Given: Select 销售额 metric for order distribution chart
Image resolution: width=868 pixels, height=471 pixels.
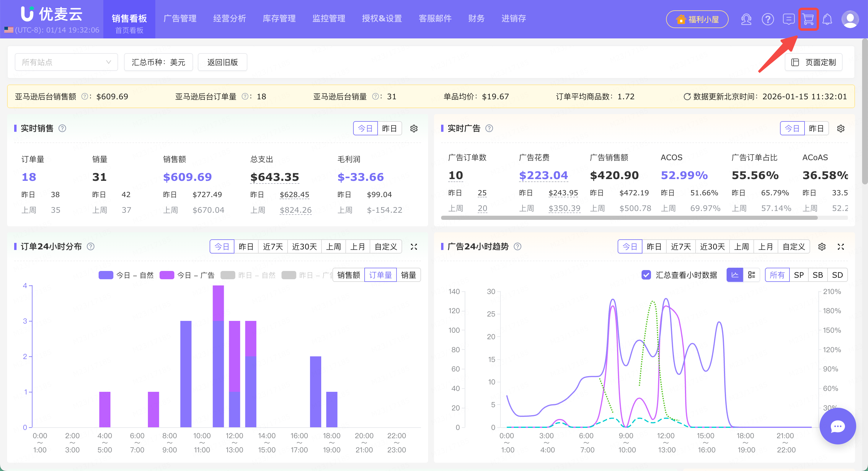Looking at the screenshot, I should (348, 275).
